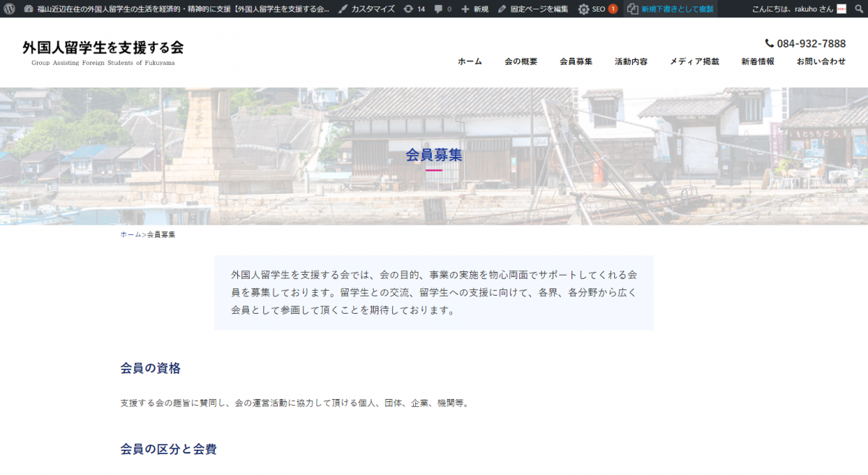View the 14 pending updates
Screen dimensions: 868x475
pos(414,9)
